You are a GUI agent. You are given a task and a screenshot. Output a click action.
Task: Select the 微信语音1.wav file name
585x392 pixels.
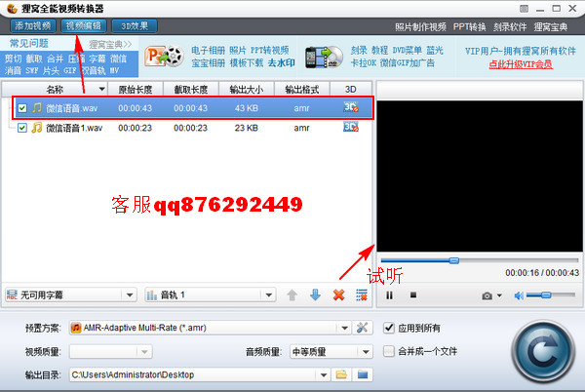point(74,128)
